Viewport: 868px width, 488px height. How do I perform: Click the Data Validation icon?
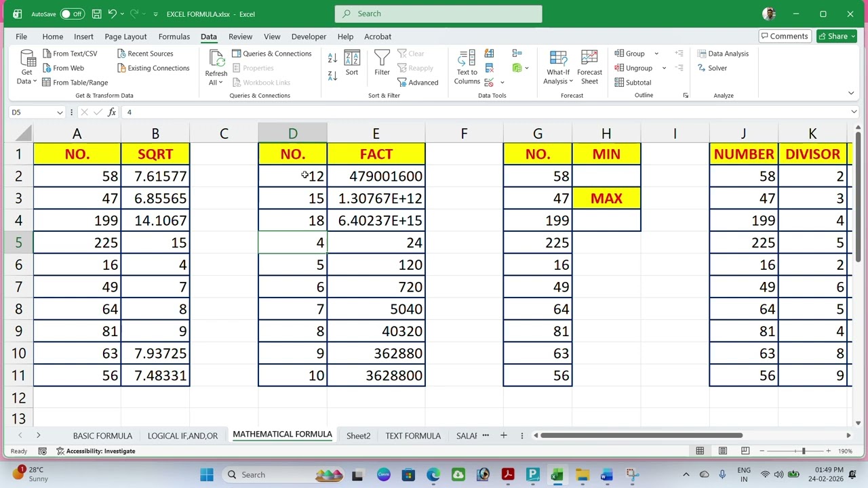(x=490, y=83)
